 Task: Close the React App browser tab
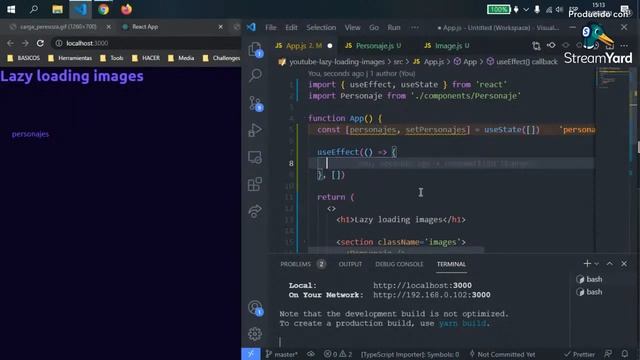220,27
